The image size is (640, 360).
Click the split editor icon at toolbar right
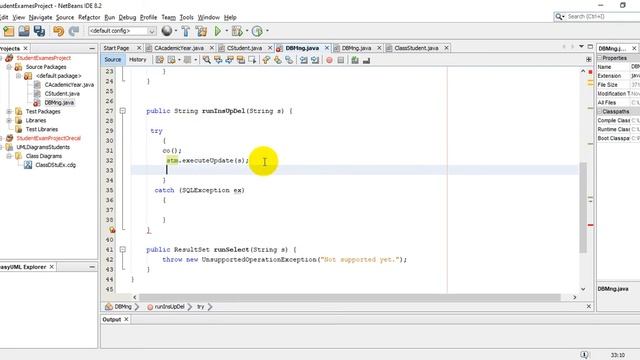pos(589,60)
